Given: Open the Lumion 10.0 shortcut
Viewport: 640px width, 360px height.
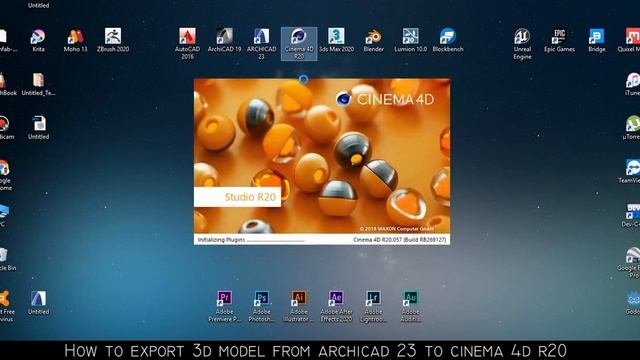Looking at the screenshot, I should pos(411,40).
